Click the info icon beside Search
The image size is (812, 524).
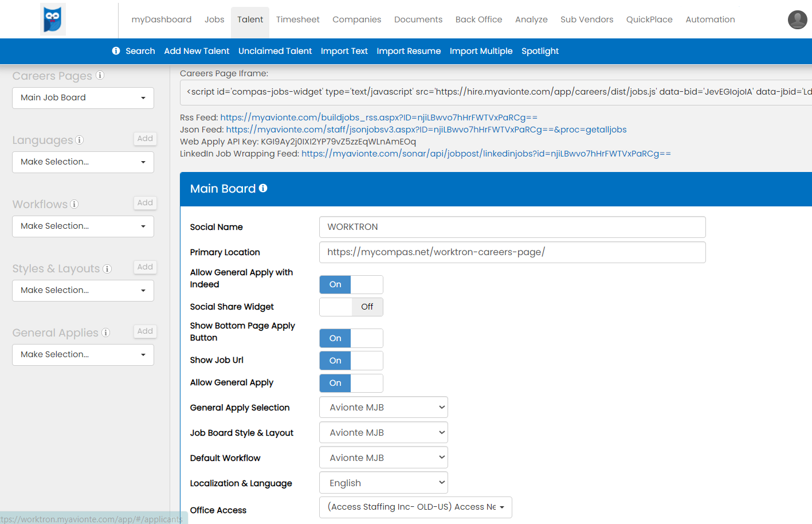(x=116, y=51)
